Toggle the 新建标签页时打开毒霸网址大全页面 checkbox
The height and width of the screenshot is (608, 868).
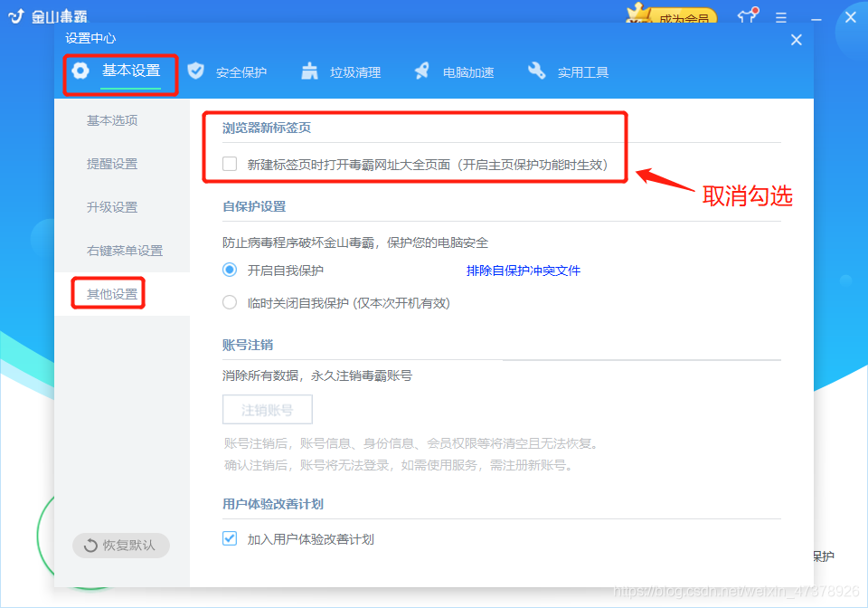[230, 164]
